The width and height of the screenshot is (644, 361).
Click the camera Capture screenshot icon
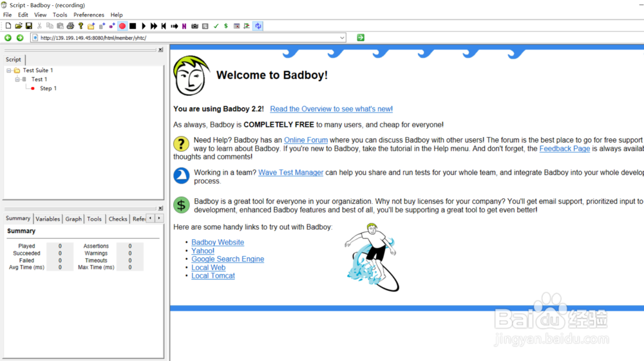pos(194,26)
